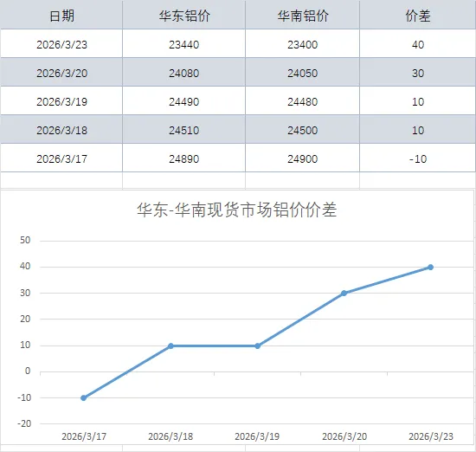Select the cell with value 24050
This screenshot has height=452, width=476.
tap(302, 73)
